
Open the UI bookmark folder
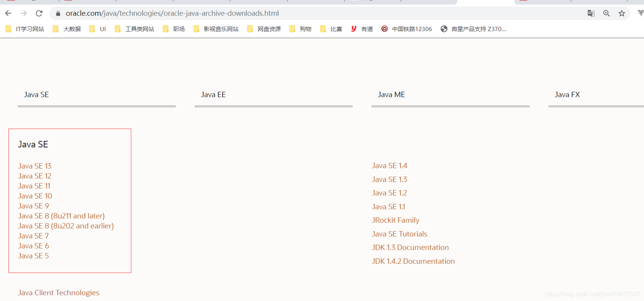point(97,29)
